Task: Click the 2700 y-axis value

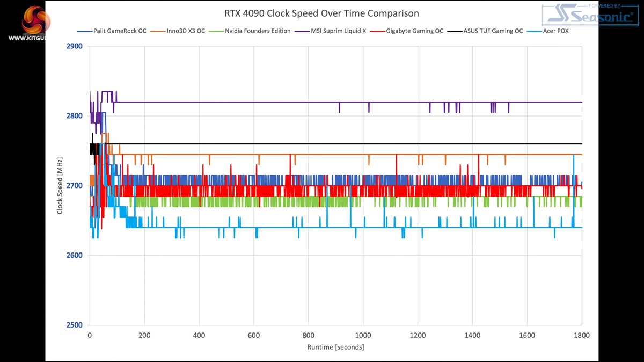Action: tap(75, 186)
